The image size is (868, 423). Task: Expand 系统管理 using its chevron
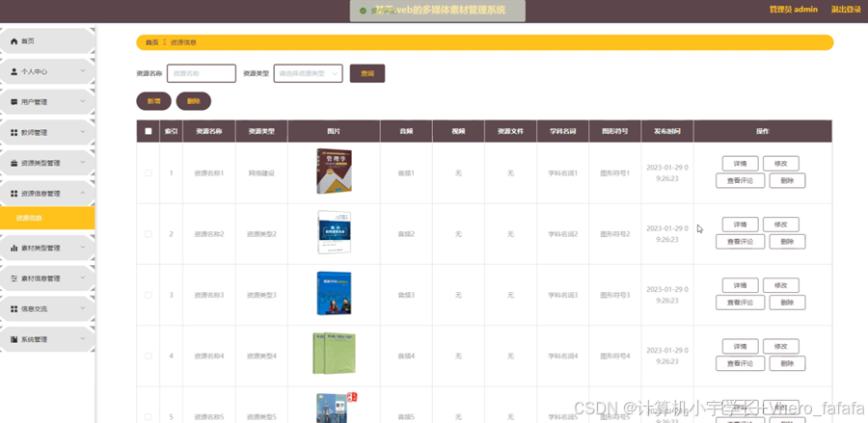tap(83, 339)
